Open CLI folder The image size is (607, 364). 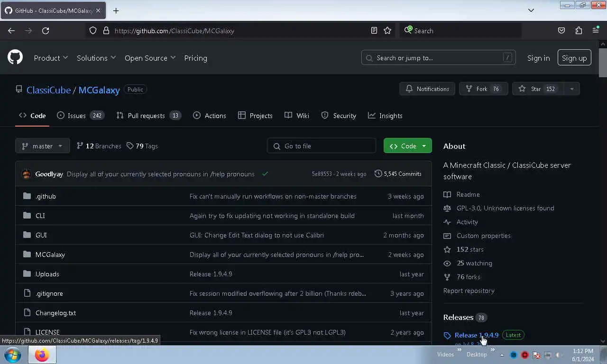coord(40,216)
